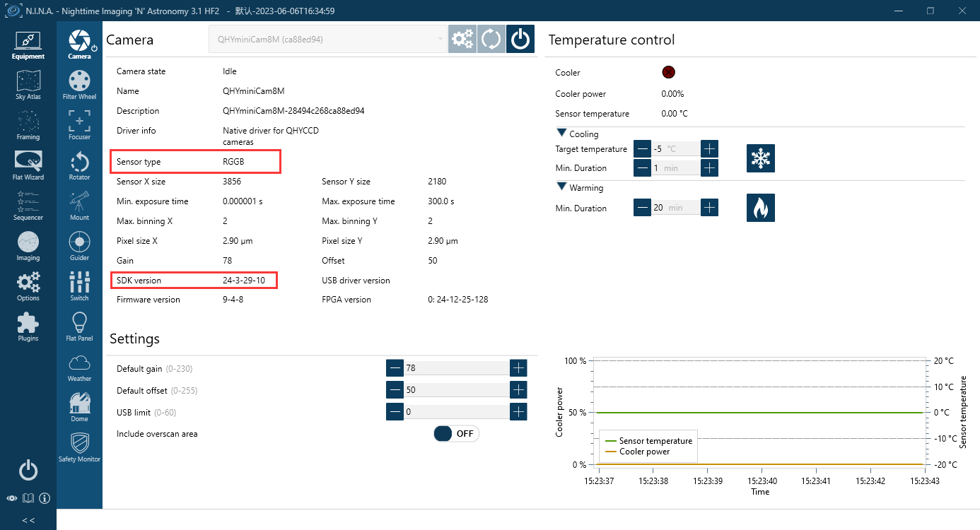Open the camera device selection dropdown
Image resolution: width=980 pixels, height=530 pixels.
click(328, 40)
